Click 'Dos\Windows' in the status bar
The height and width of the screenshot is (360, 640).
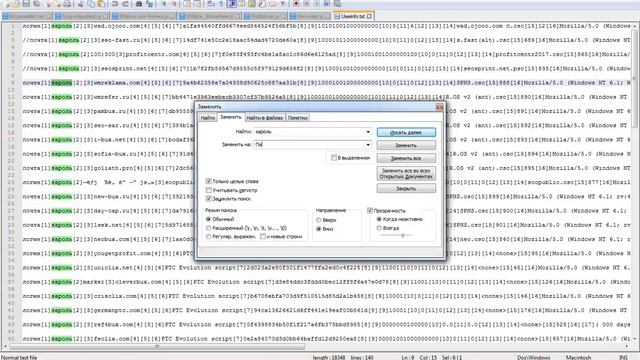click(x=533, y=357)
